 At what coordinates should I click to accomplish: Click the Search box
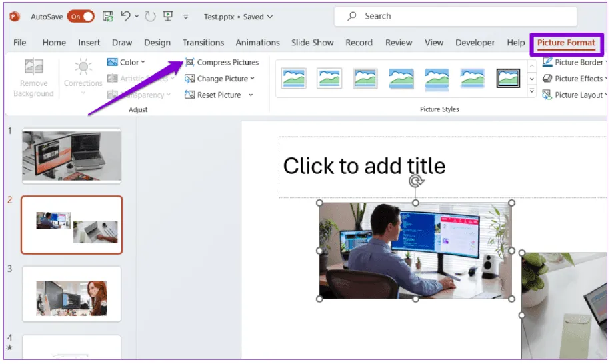click(x=455, y=17)
